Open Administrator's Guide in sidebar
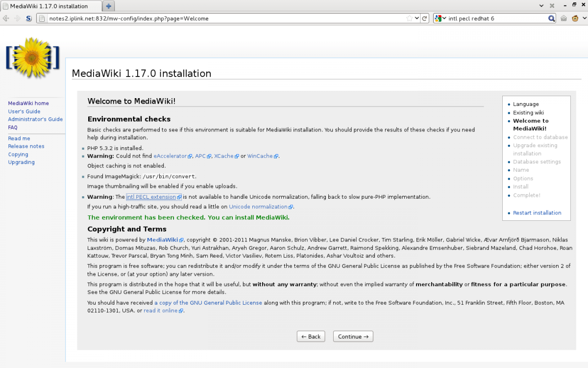This screenshot has width=588, height=368. click(x=35, y=119)
